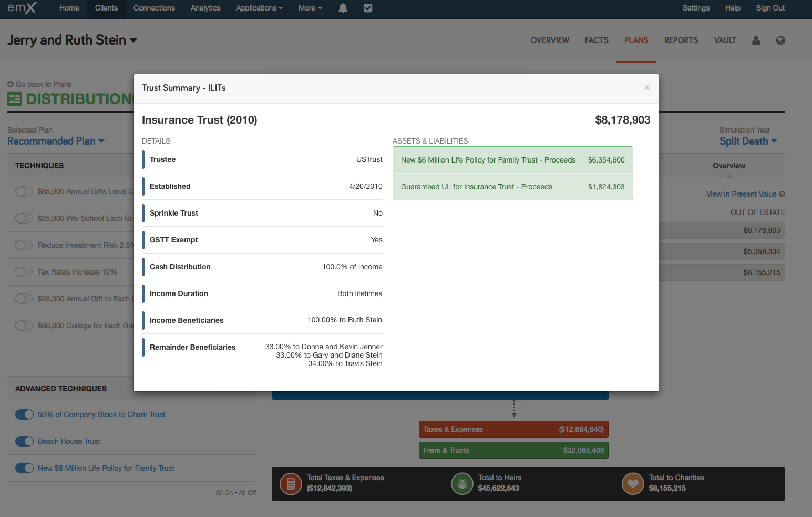Click the present value help question icon
This screenshot has width=812, height=517.
click(x=782, y=194)
